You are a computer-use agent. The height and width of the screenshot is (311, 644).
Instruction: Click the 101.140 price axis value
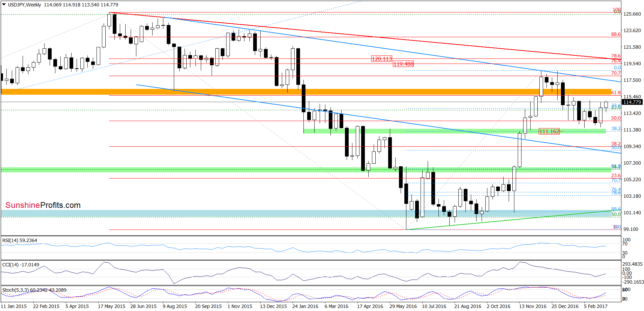(632, 213)
